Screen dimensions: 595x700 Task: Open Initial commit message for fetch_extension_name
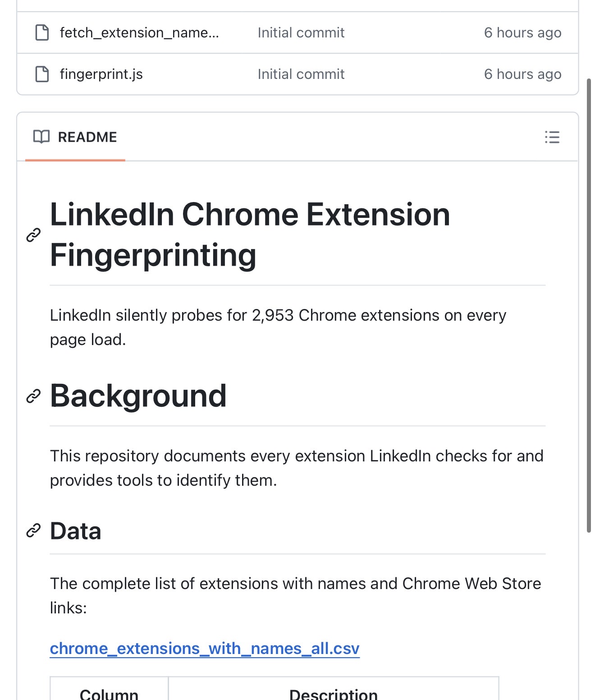[x=301, y=32]
